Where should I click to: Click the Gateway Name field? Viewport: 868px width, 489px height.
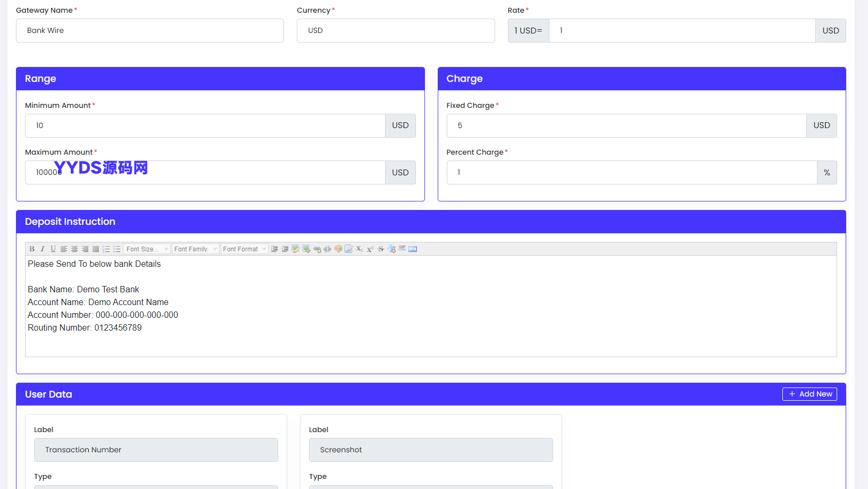150,30
